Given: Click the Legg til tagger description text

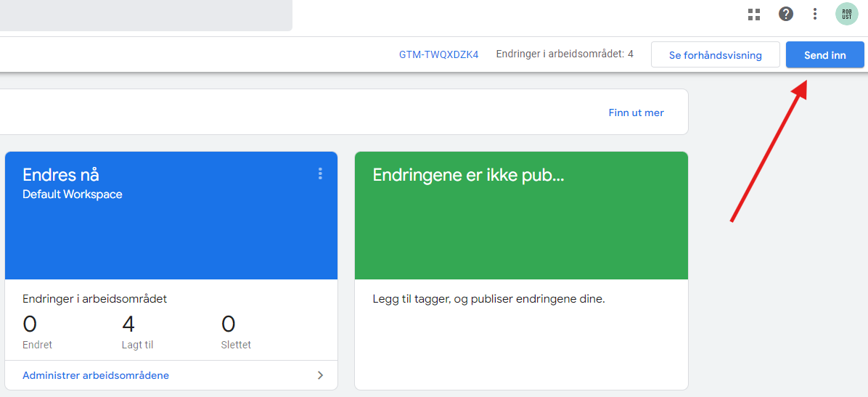Looking at the screenshot, I should click(x=488, y=299).
